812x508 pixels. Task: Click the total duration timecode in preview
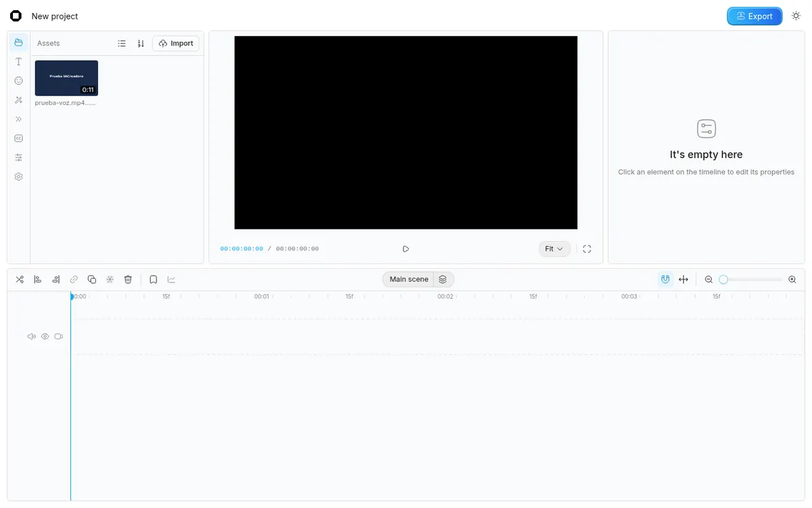click(297, 249)
